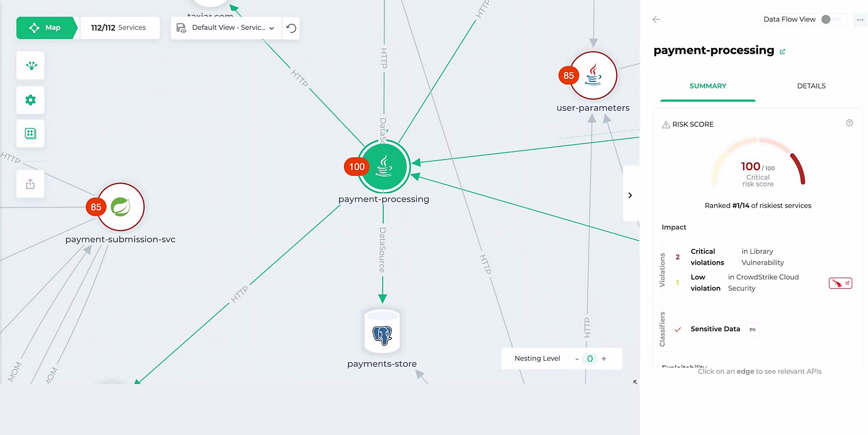Switch to the DETAILS tab
Image resolution: width=868 pixels, height=435 pixels.
click(811, 86)
